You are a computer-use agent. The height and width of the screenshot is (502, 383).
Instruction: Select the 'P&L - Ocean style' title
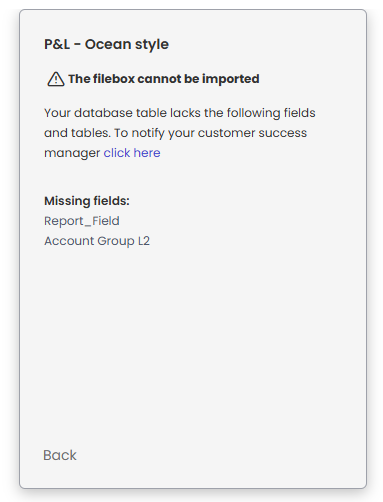[106, 44]
